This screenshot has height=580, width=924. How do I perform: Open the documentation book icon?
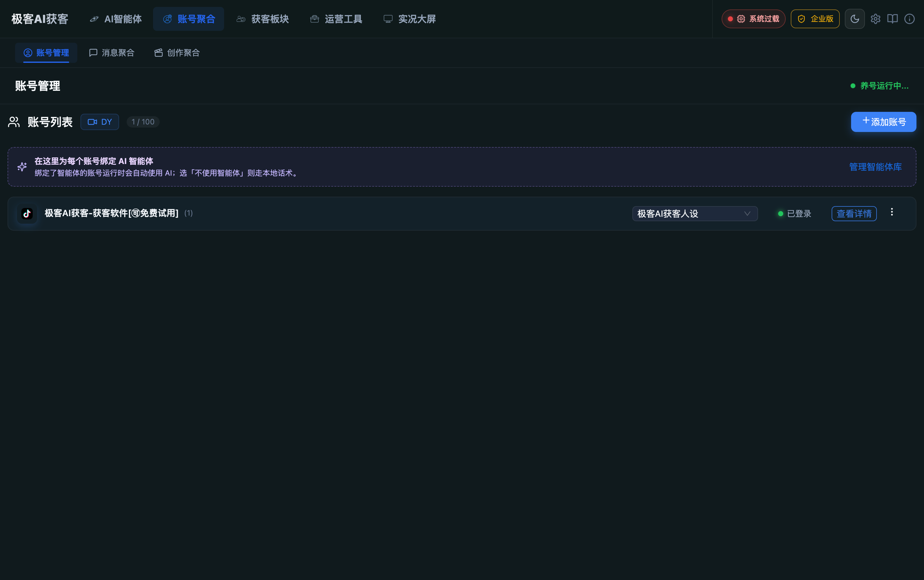click(892, 19)
